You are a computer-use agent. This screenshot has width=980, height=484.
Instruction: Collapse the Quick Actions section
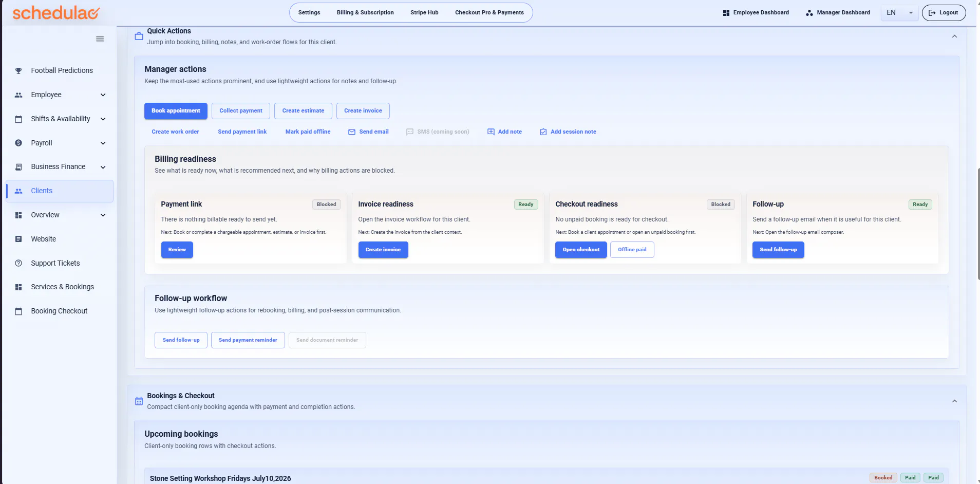click(954, 36)
